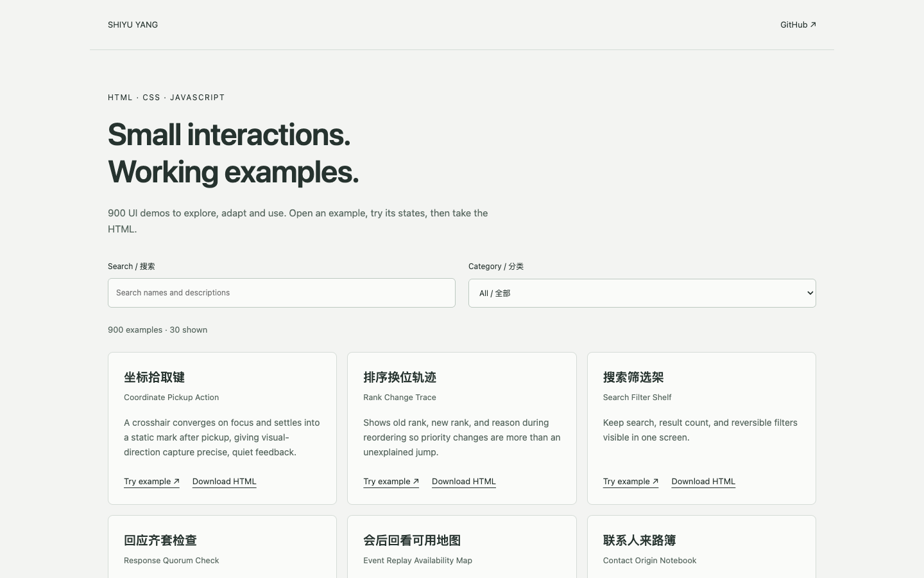924x578 pixels.
Task: Click the 'Small interactions. Working examples.' headline
Action: 234,153
